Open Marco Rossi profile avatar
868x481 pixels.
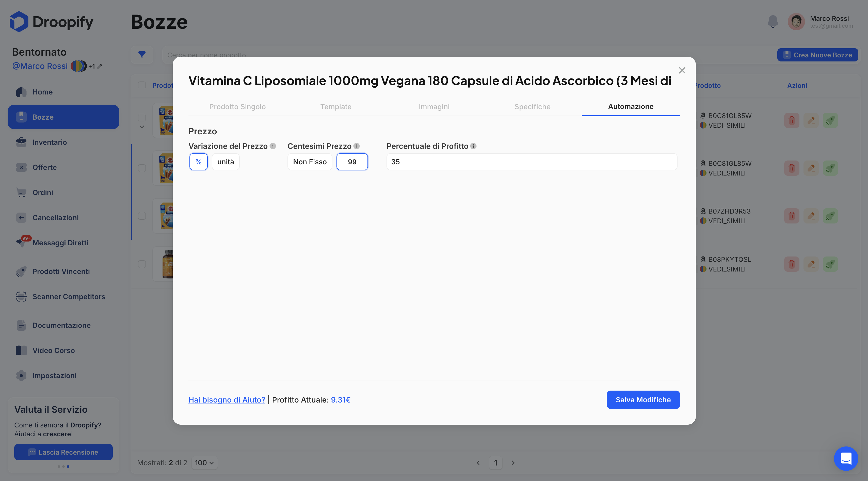pyautogui.click(x=796, y=22)
